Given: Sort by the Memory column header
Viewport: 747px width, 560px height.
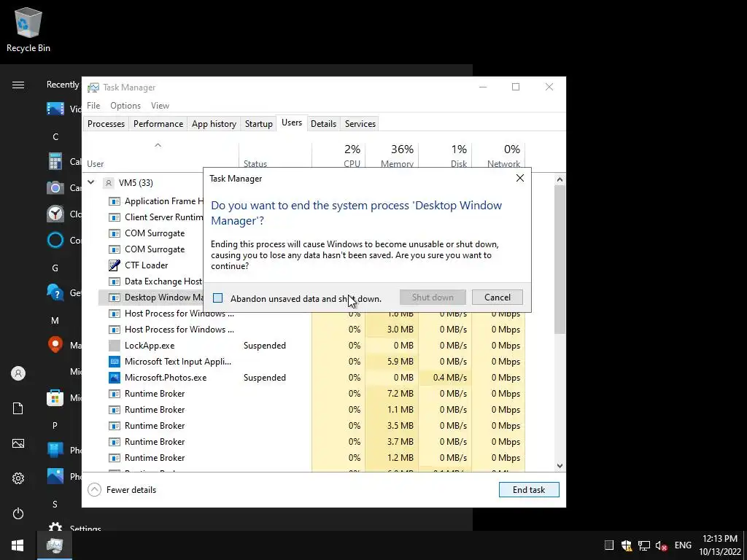Looking at the screenshot, I should pos(392,155).
